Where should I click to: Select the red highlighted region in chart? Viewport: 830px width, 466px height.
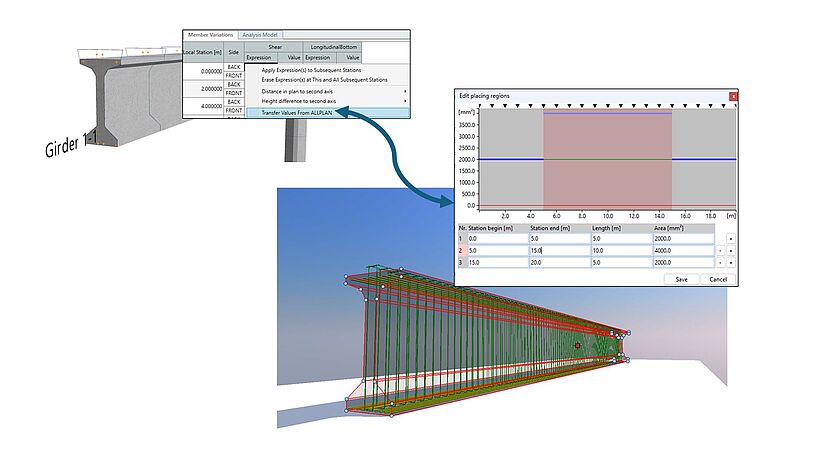(x=606, y=160)
